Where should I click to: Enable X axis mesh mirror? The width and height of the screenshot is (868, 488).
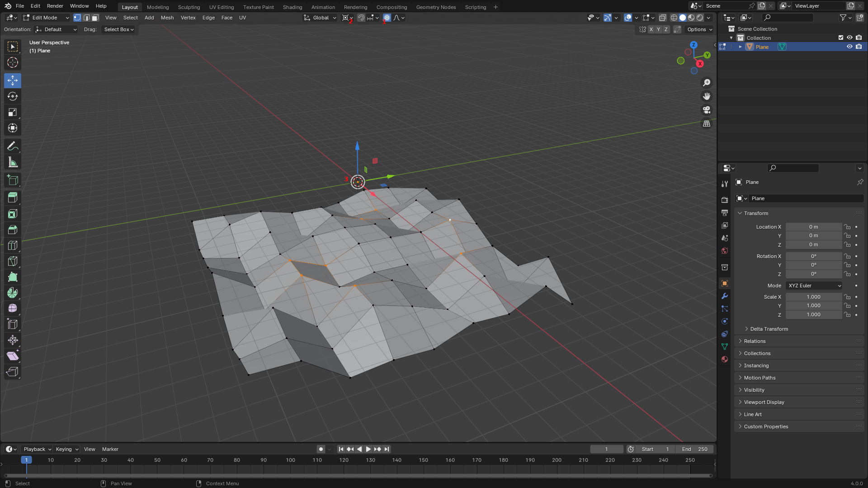click(651, 29)
